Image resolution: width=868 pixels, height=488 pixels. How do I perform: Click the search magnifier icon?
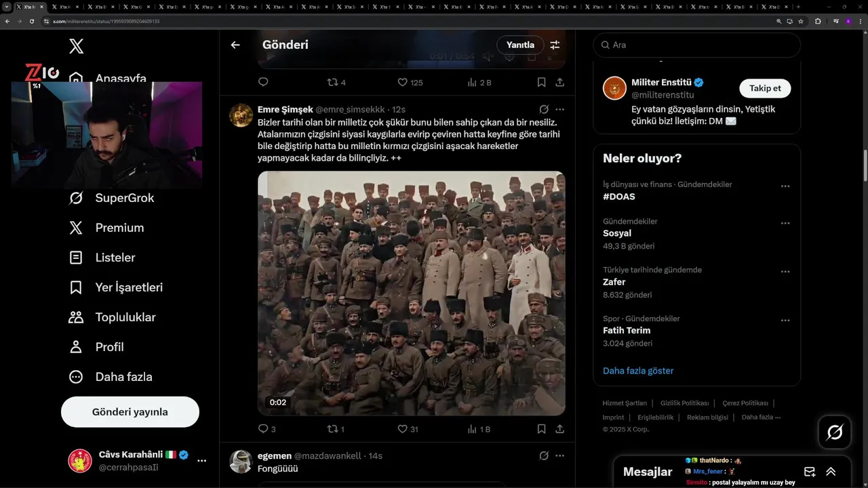coord(605,45)
